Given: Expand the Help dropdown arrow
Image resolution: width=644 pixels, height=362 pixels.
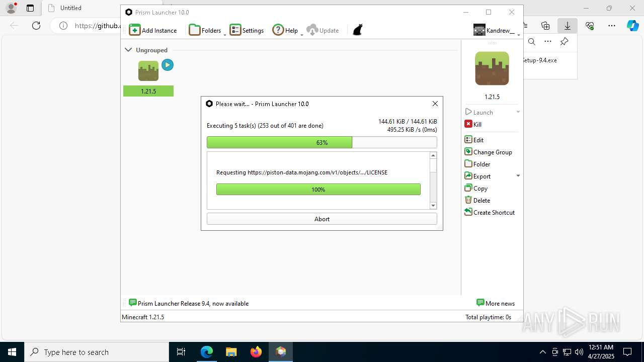Looking at the screenshot, I should click(301, 34).
